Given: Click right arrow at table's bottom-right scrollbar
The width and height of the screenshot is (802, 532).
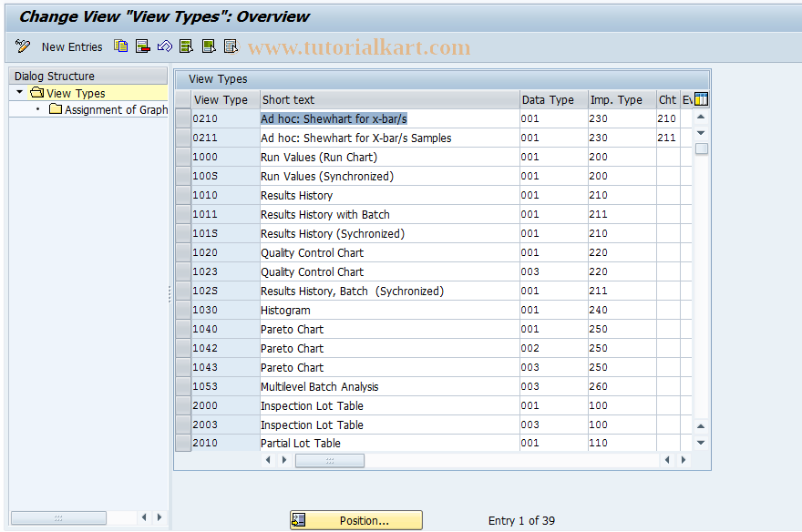Looking at the screenshot, I should pos(684,460).
